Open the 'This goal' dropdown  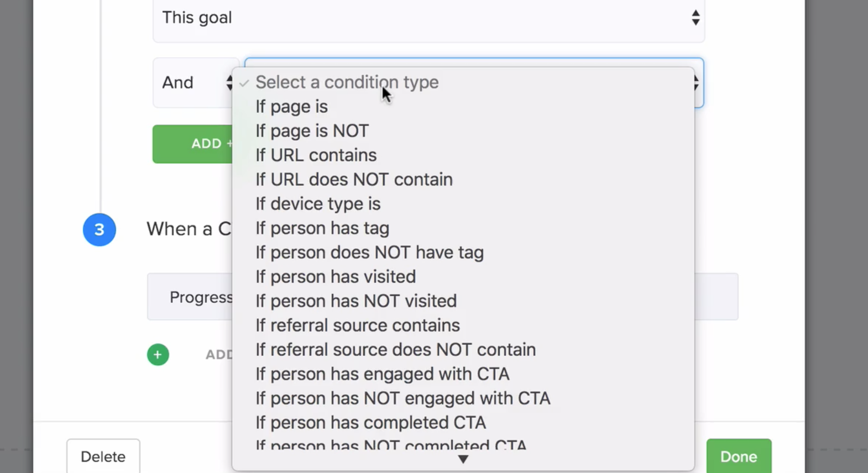[428, 18]
